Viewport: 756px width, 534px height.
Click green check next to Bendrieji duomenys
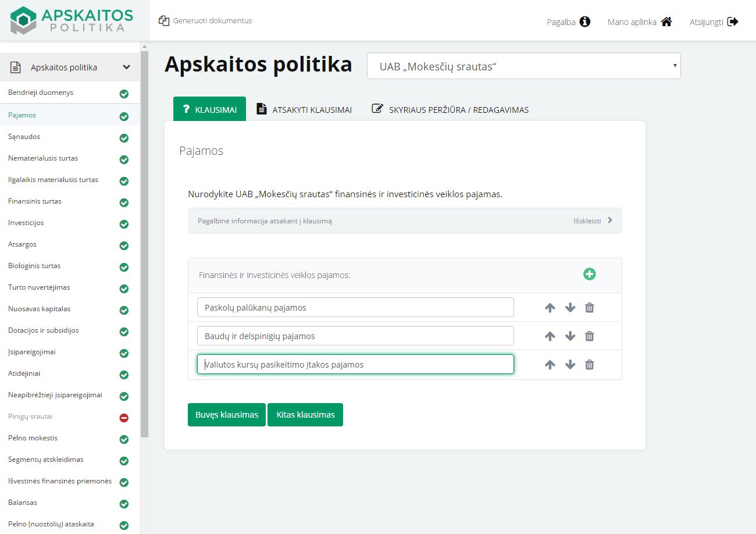(124, 94)
